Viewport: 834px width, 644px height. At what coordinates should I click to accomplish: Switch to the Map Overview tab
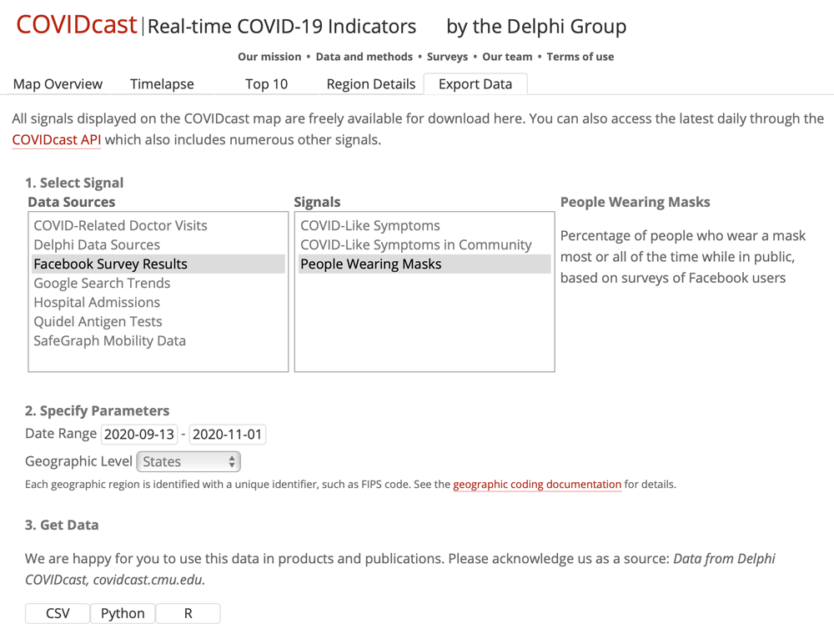tap(57, 83)
